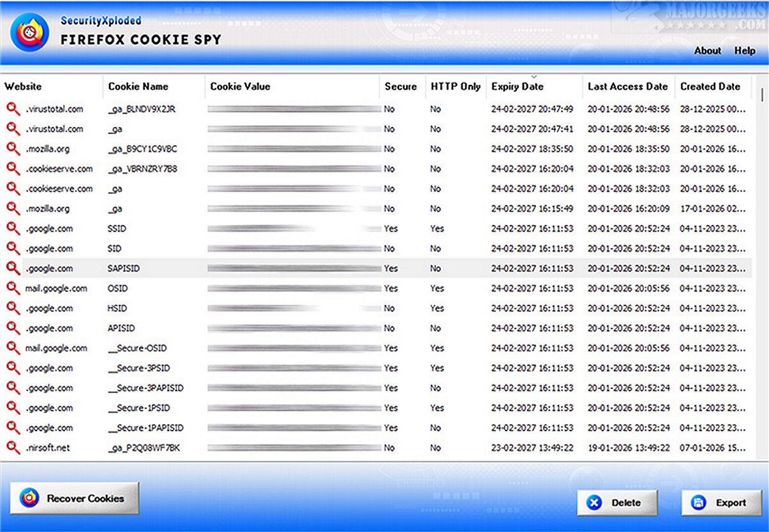
Task: Select the SAPISID cookie name cell
Action: point(123,269)
